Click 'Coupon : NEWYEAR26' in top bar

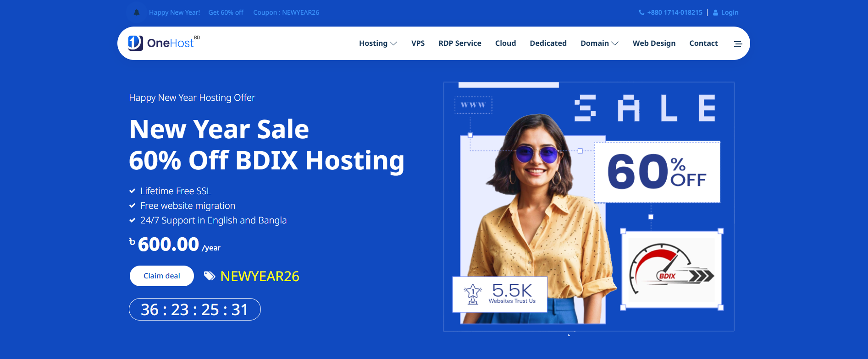point(286,12)
